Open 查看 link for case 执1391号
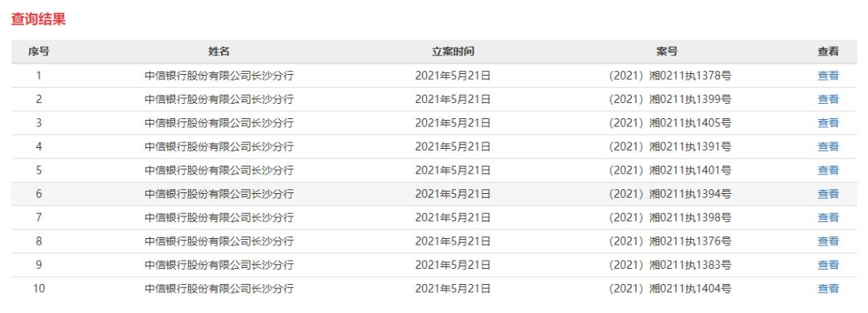This screenshot has height=313, width=868. point(828,146)
